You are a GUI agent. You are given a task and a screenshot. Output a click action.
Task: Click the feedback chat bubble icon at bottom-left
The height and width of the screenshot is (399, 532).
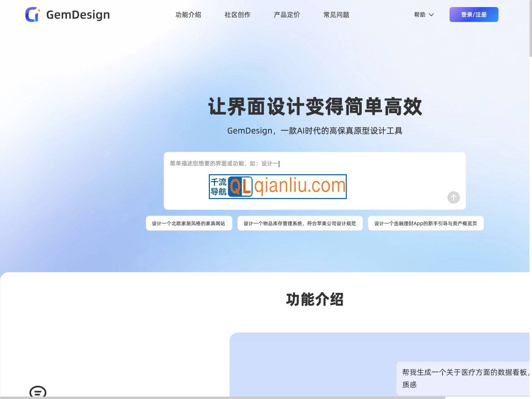38,392
